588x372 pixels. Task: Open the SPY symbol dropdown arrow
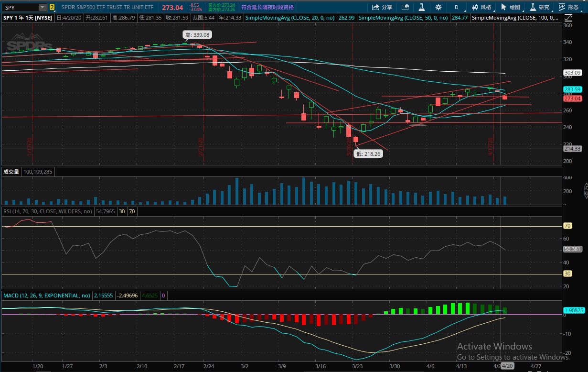[x=43, y=7]
